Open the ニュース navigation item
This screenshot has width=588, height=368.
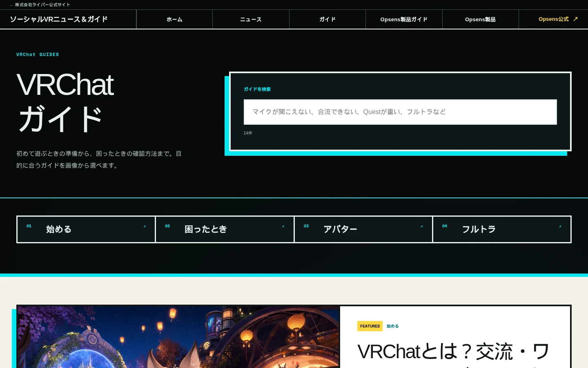click(x=251, y=19)
